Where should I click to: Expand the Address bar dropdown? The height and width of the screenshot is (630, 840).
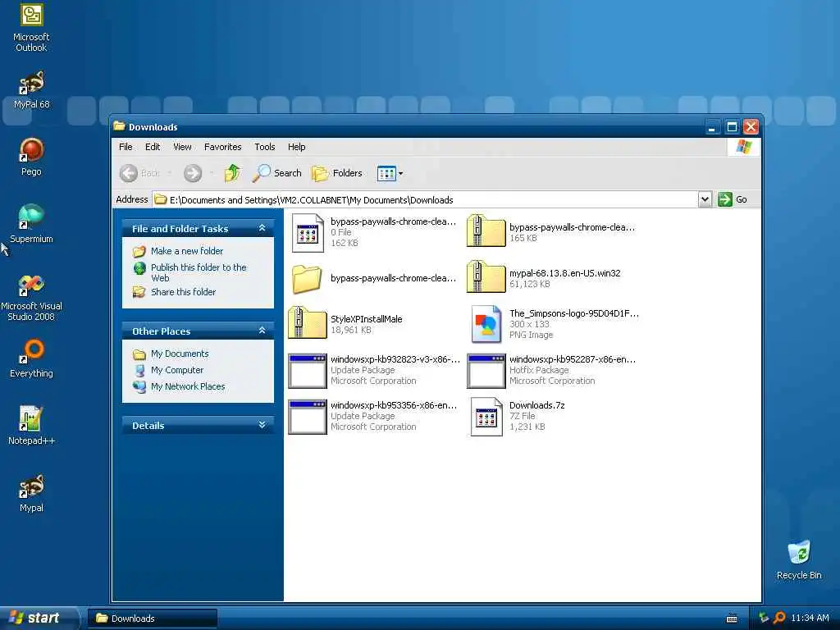click(705, 200)
